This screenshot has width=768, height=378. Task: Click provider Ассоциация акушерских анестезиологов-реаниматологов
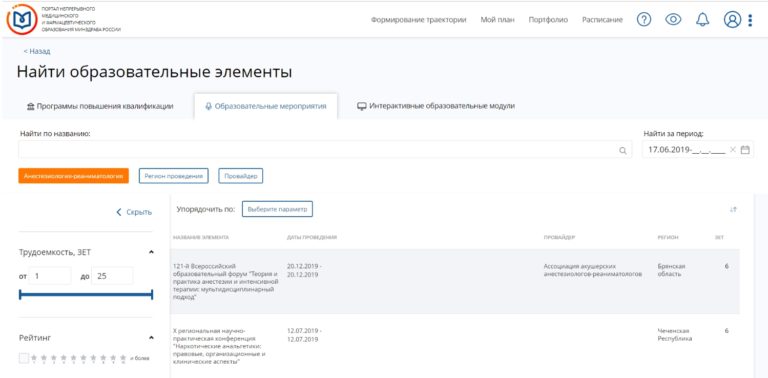pos(593,270)
